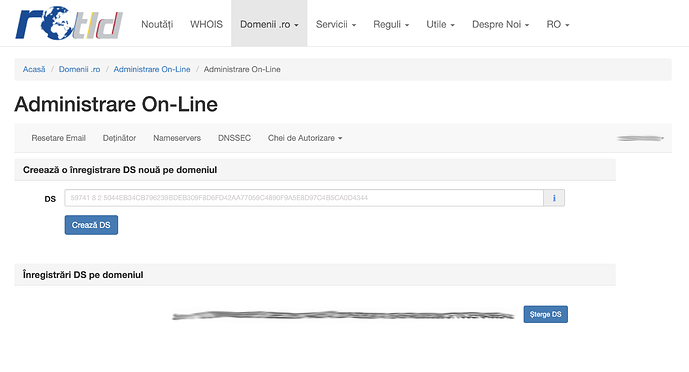This screenshot has height=372, width=689.
Task: Click the Crează DS button
Action: click(91, 225)
